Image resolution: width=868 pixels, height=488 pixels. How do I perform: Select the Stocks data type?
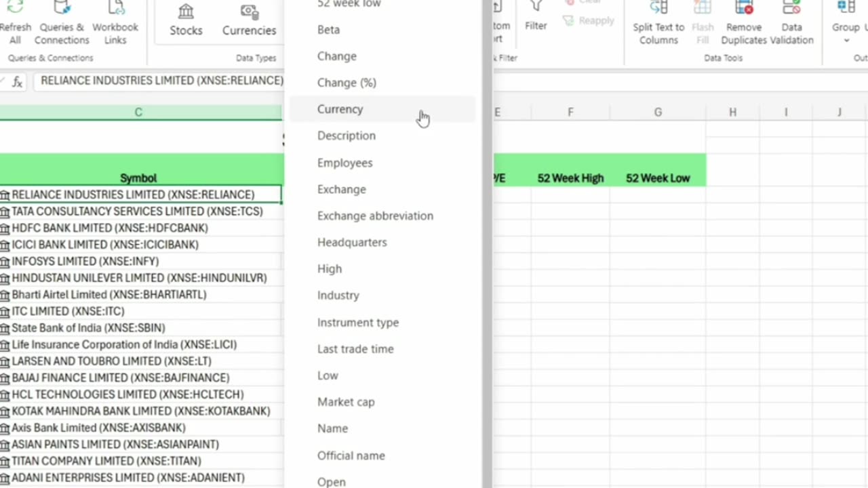[186, 20]
